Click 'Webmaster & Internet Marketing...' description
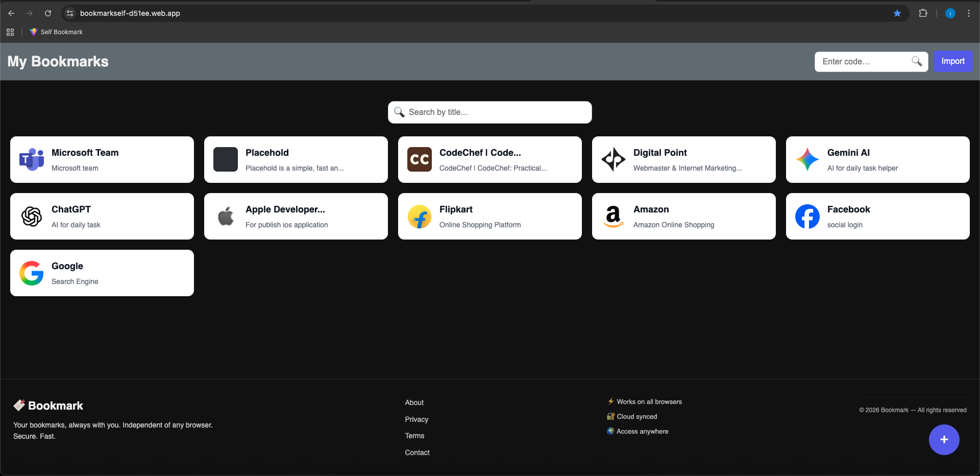Image resolution: width=980 pixels, height=476 pixels. [x=688, y=168]
